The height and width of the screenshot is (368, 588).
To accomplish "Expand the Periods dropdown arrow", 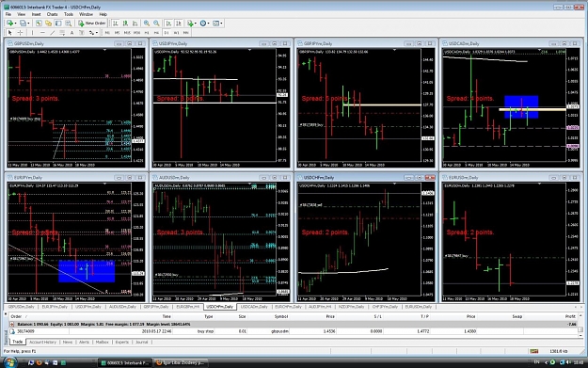I will coord(209,24).
